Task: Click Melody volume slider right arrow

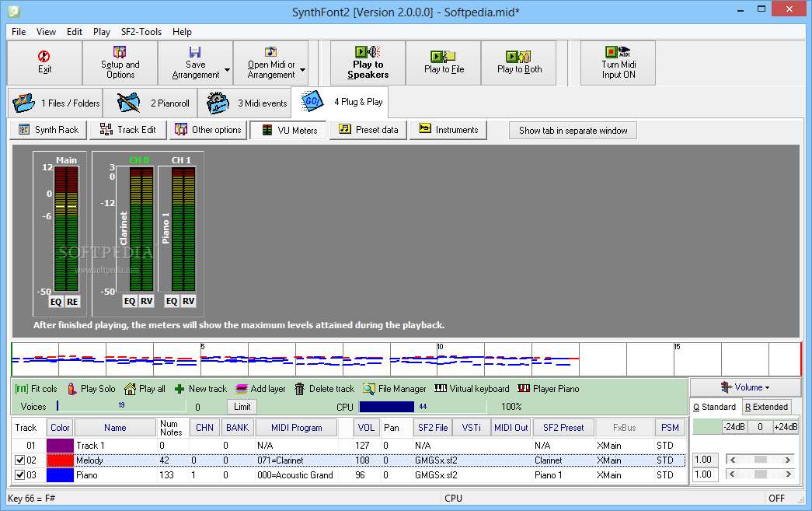Action: pyautogui.click(x=788, y=460)
